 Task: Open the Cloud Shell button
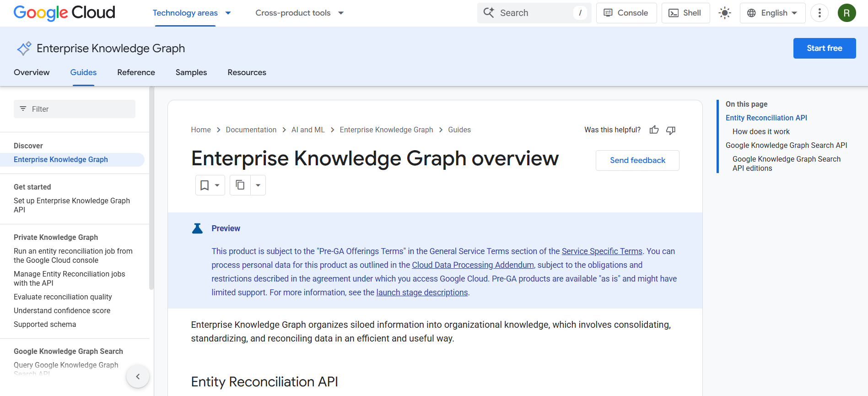pyautogui.click(x=685, y=13)
